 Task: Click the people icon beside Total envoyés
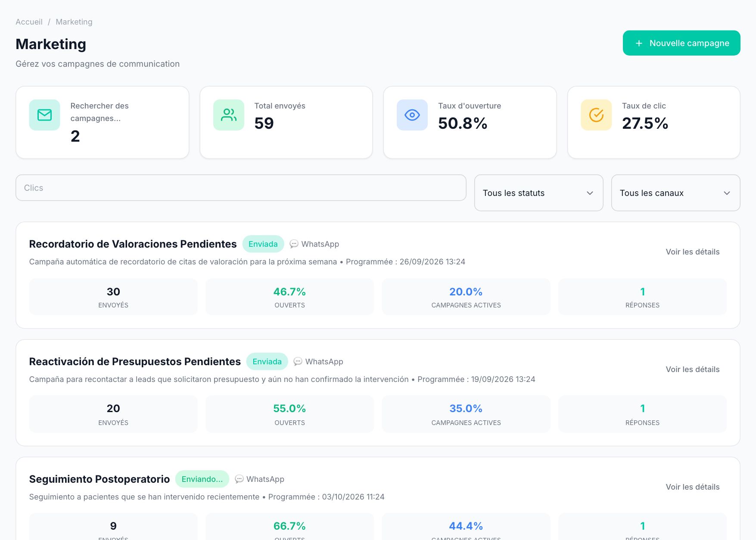point(229,115)
